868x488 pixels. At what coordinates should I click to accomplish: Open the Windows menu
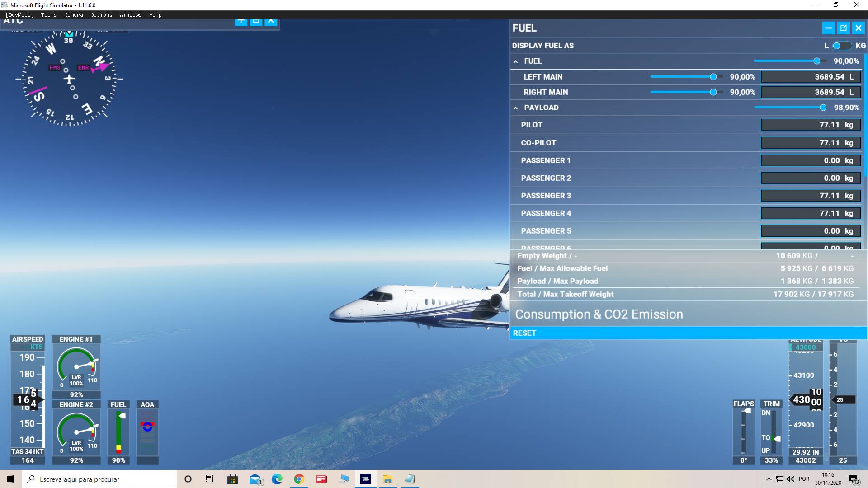(x=131, y=15)
